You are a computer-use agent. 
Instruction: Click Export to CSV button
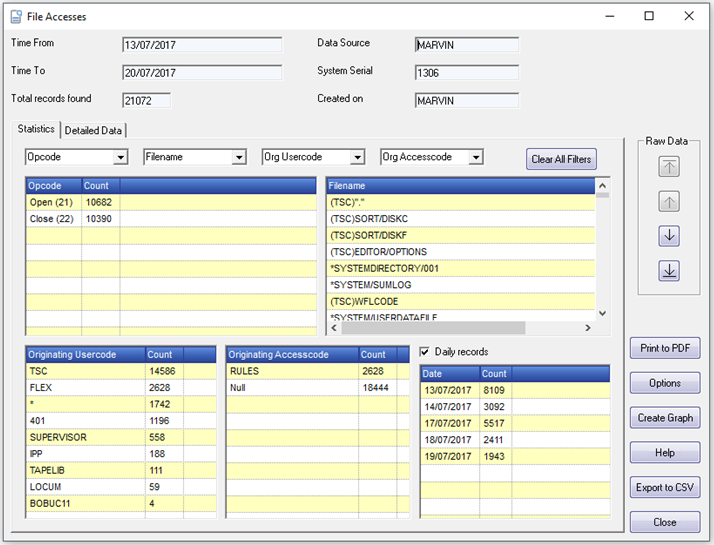[x=665, y=488]
